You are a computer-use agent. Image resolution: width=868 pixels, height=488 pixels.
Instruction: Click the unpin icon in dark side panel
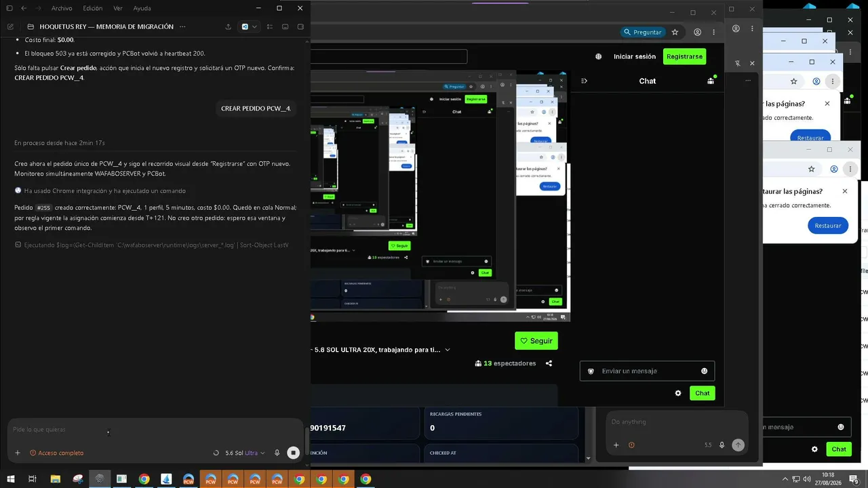(x=737, y=63)
